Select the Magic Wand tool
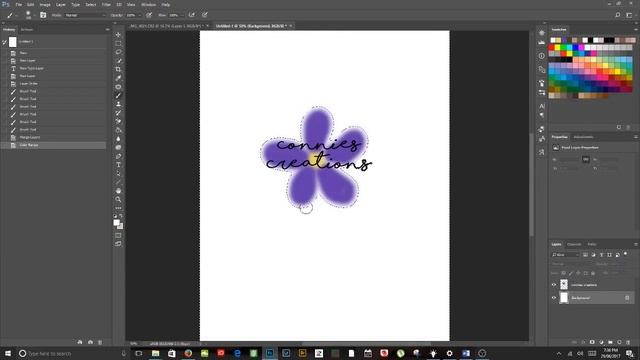 118,61
